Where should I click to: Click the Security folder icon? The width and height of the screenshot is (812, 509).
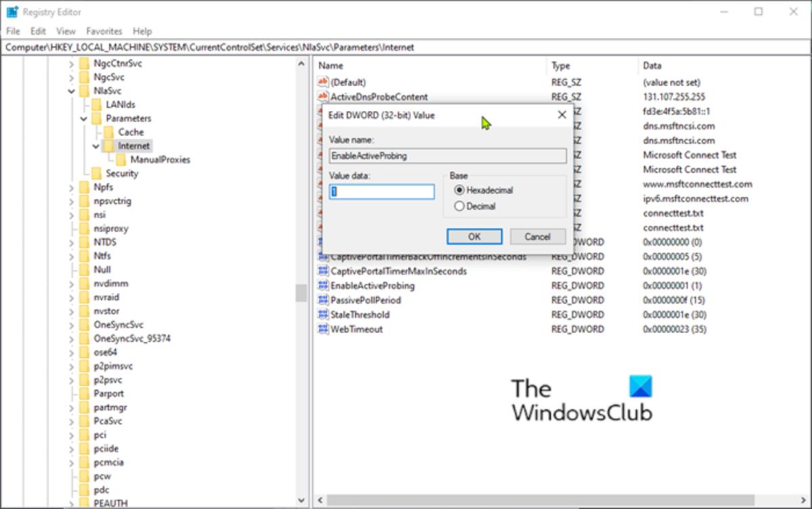click(x=96, y=173)
